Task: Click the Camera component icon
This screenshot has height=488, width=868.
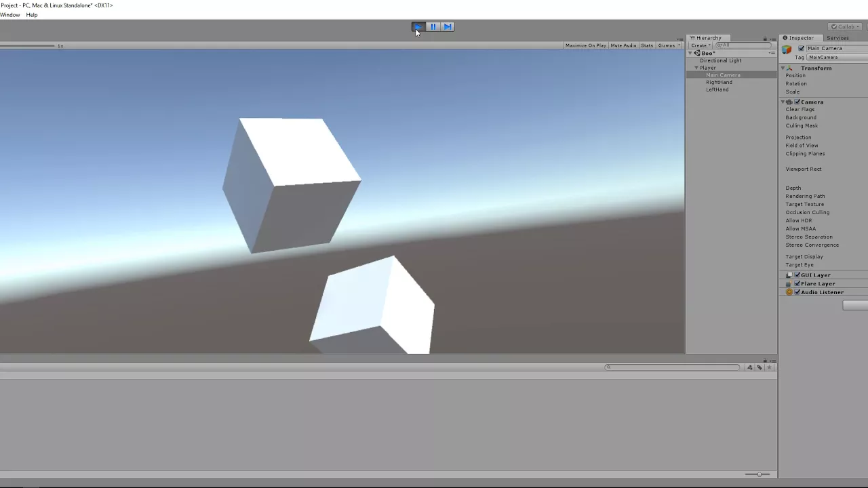Action: pyautogui.click(x=789, y=102)
